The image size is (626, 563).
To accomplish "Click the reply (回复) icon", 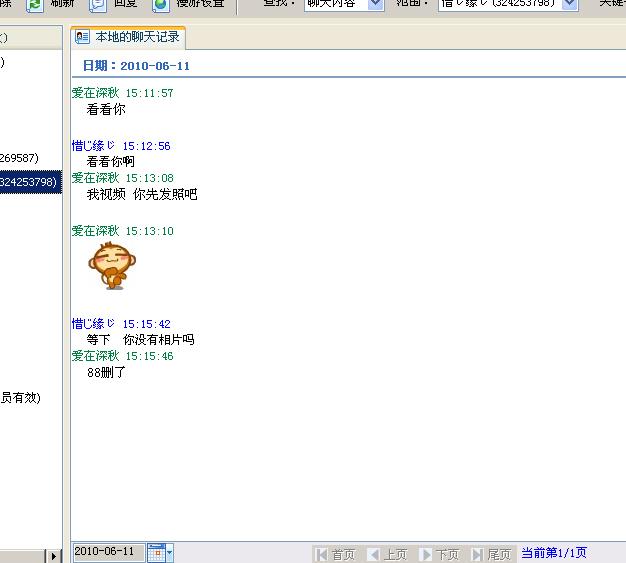I will coord(97,5).
